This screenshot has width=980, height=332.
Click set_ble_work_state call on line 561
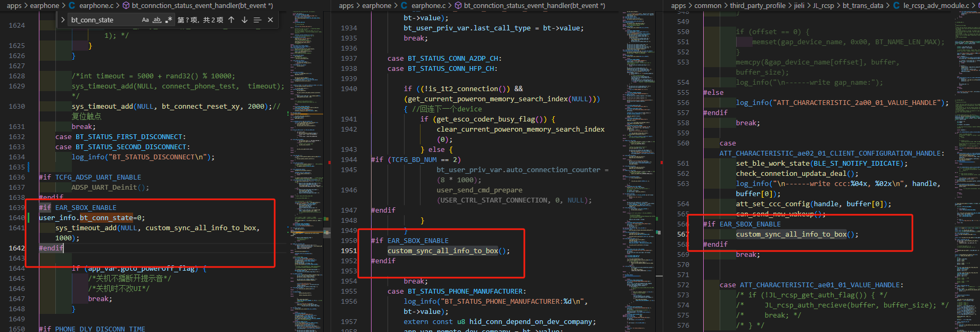pos(773,163)
